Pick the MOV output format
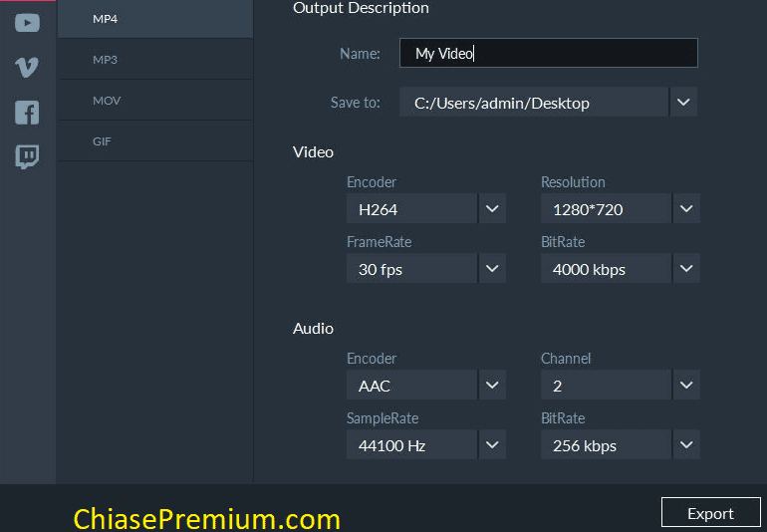This screenshot has width=767, height=532. coord(155,101)
